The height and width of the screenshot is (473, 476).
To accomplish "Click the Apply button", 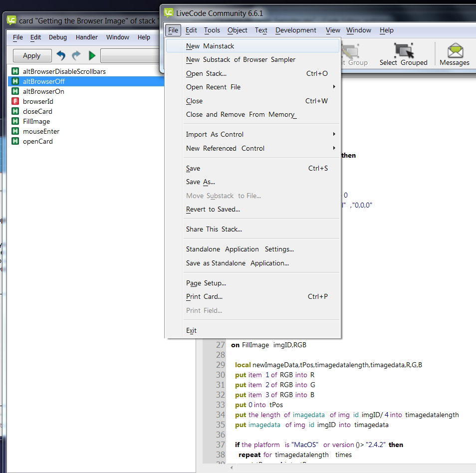I will [32, 56].
